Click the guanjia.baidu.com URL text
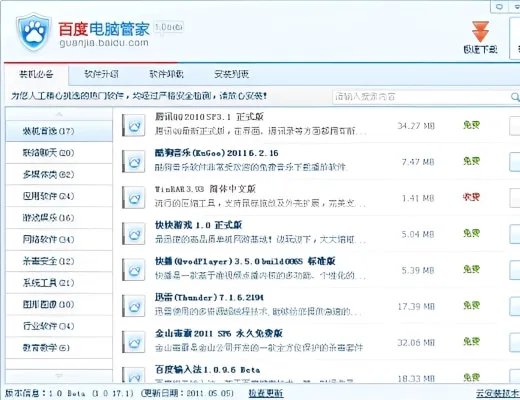Image resolution: width=520 pixels, height=400 pixels. [x=104, y=43]
